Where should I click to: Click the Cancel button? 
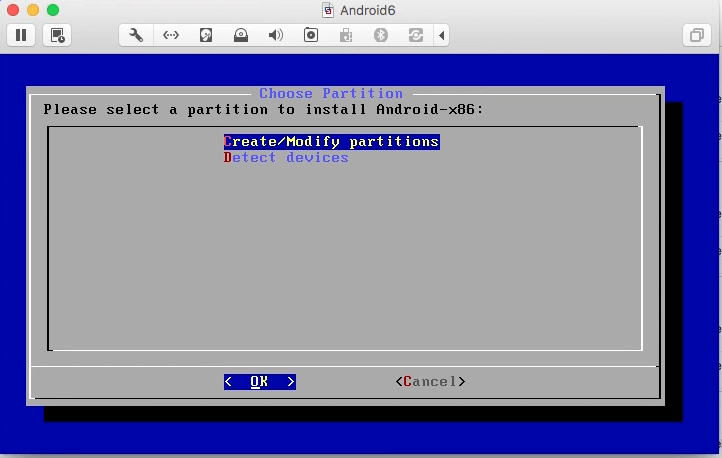click(431, 382)
